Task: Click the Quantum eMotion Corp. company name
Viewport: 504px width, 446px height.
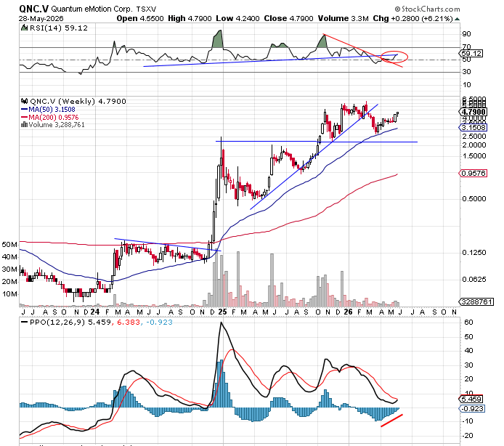Action: tap(92, 9)
